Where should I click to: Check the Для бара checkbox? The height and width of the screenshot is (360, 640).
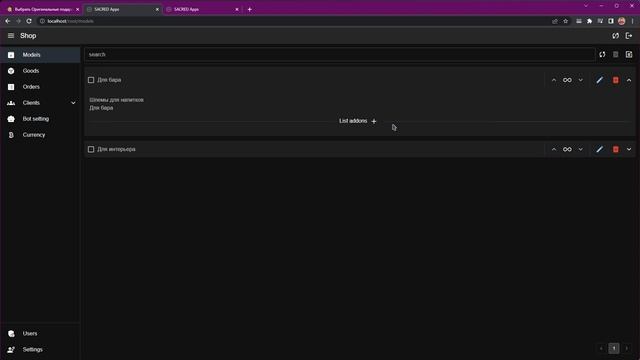91,80
